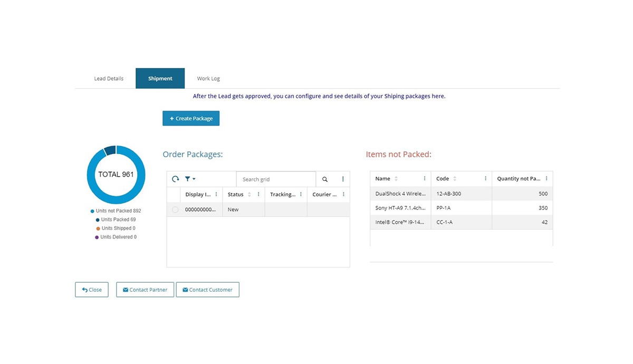Open the Courier column options menu

tap(343, 195)
